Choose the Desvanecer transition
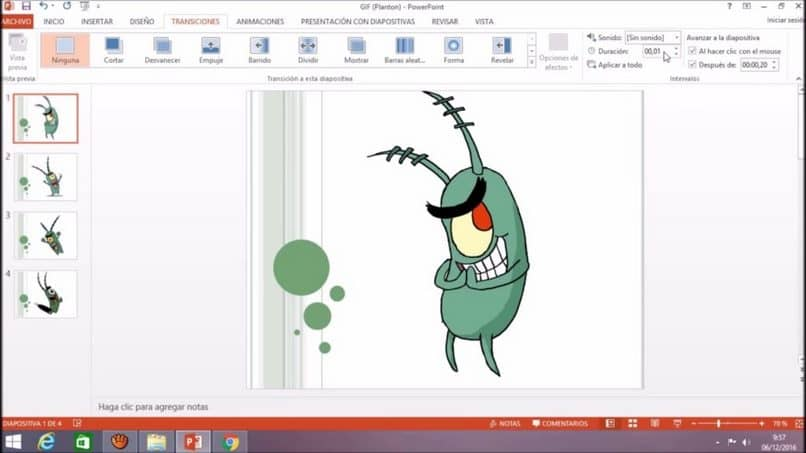The height and width of the screenshot is (453, 806). [x=162, y=50]
